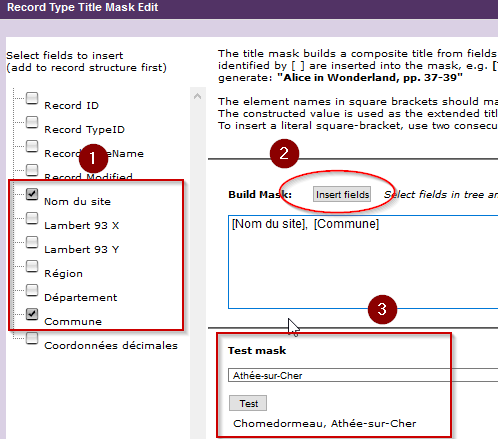Select the Nom du site tree label
498x439 pixels.
[x=77, y=202]
